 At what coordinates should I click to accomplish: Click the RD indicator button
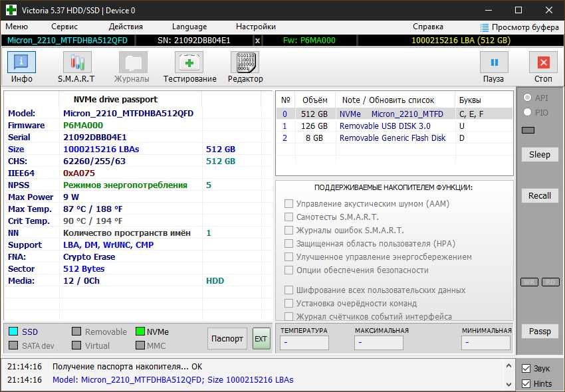(551, 282)
